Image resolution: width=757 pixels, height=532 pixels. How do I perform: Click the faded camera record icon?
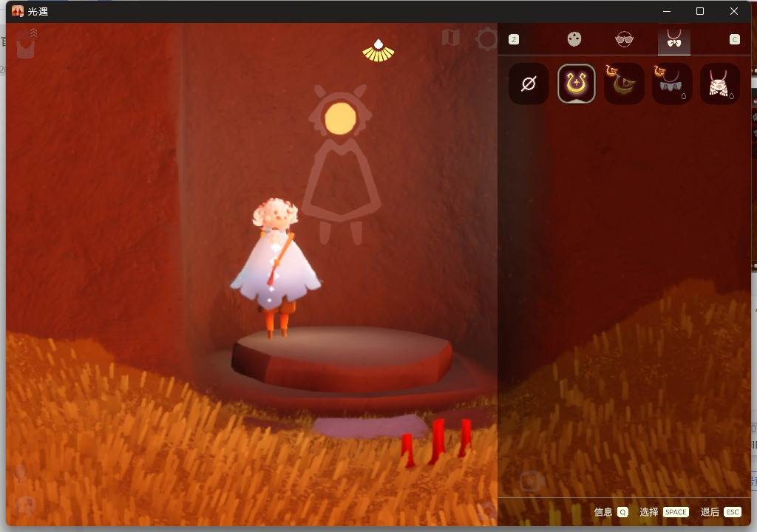[x=532, y=481]
